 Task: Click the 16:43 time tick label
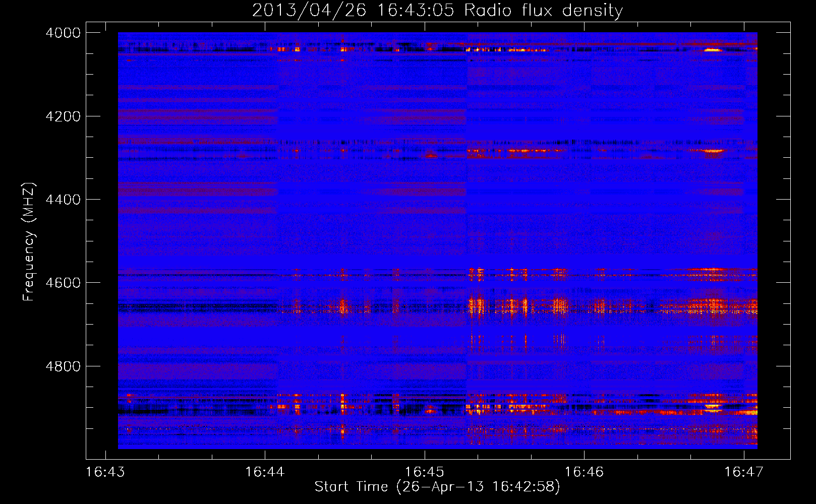(x=105, y=472)
